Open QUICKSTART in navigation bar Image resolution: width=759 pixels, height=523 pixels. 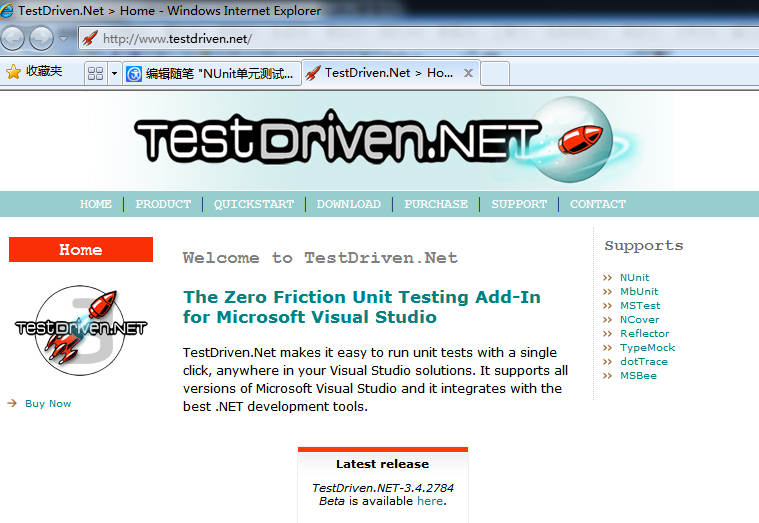pos(254,204)
